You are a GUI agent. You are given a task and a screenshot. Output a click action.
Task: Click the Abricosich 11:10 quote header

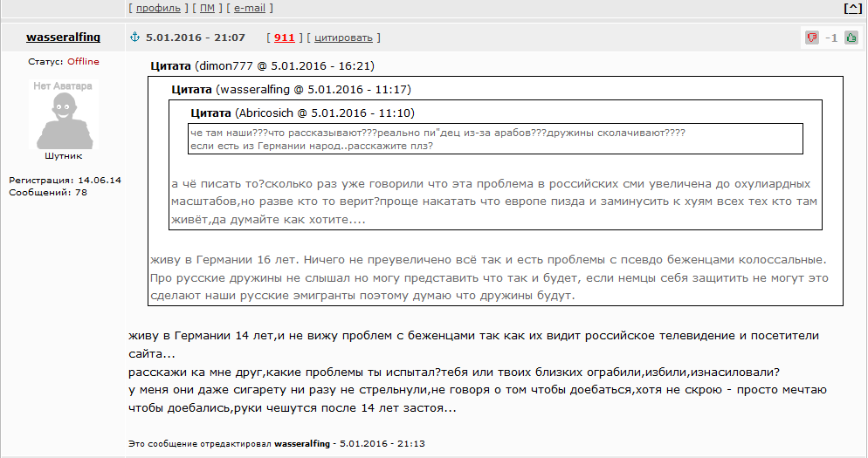302,113
